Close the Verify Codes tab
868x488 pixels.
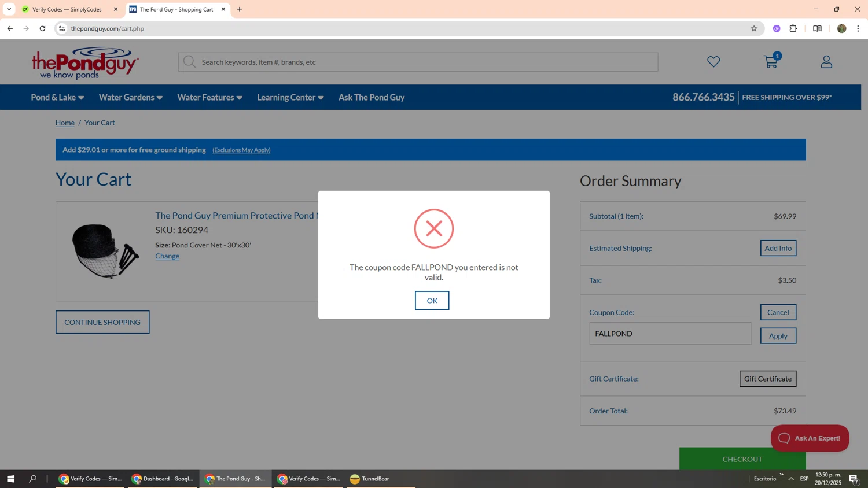pyautogui.click(x=115, y=9)
